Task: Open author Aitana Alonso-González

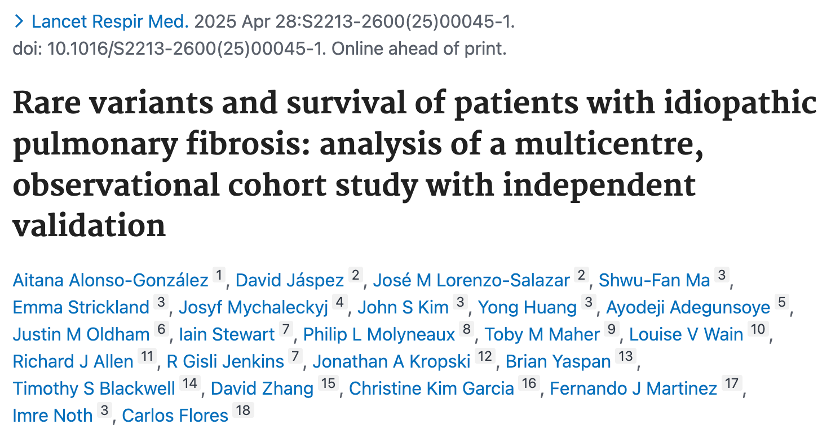Action: tap(110, 280)
